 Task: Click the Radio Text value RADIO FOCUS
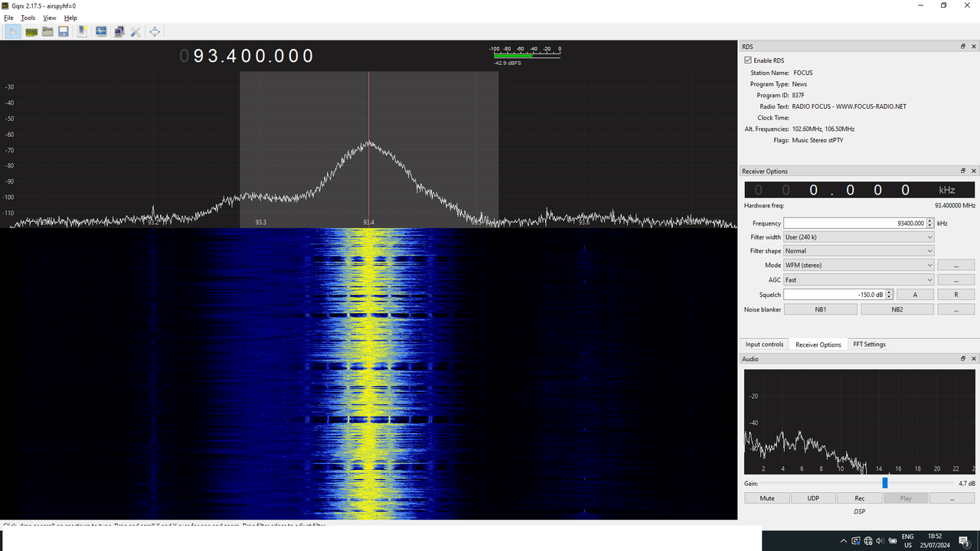(849, 106)
